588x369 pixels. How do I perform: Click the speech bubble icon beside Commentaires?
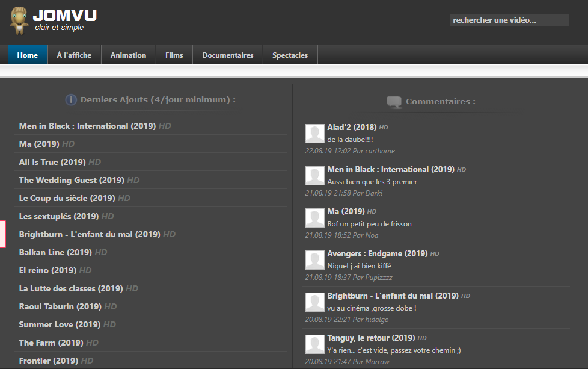click(394, 102)
